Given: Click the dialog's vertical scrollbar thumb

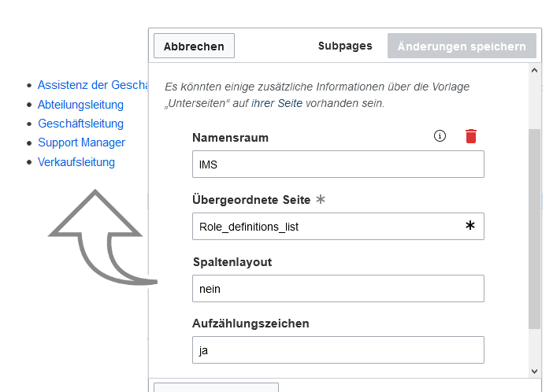Looking at the screenshot, I should click(534, 229).
